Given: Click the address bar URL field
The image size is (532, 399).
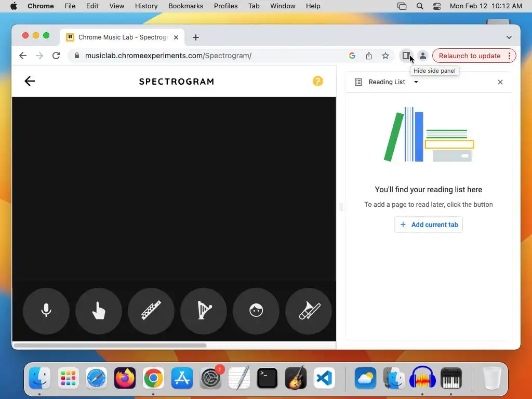Looking at the screenshot, I should tap(210, 56).
